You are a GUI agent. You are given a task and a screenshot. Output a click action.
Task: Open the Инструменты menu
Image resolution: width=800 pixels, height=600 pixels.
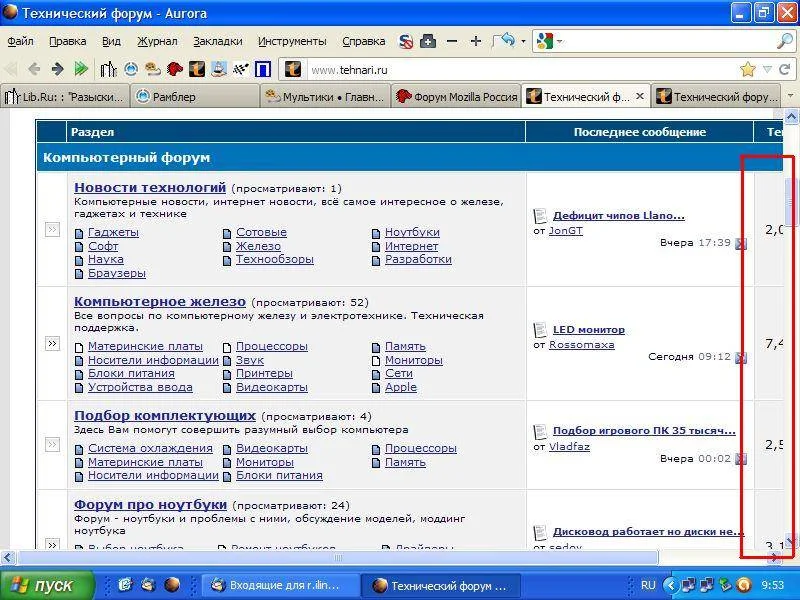292,41
